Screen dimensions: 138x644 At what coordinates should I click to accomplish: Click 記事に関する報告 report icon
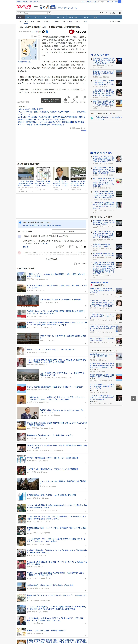(23, 102)
